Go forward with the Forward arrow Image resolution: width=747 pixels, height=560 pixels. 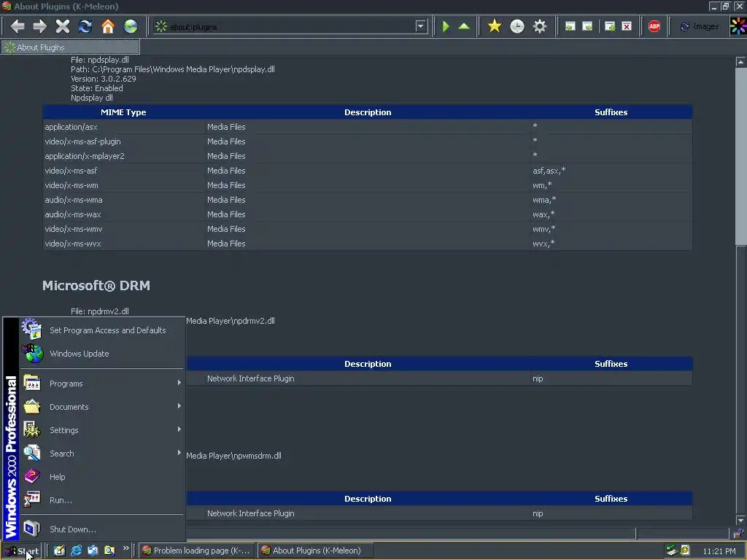click(x=40, y=26)
